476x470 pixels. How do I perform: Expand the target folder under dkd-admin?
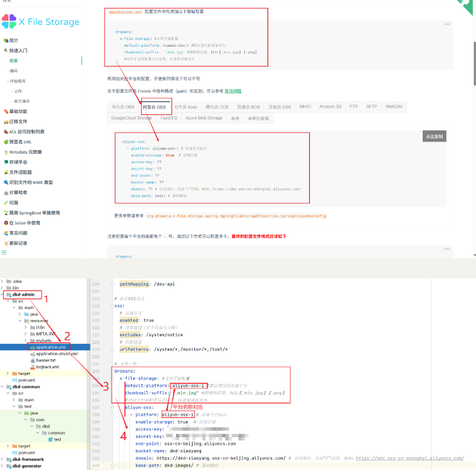(8, 373)
